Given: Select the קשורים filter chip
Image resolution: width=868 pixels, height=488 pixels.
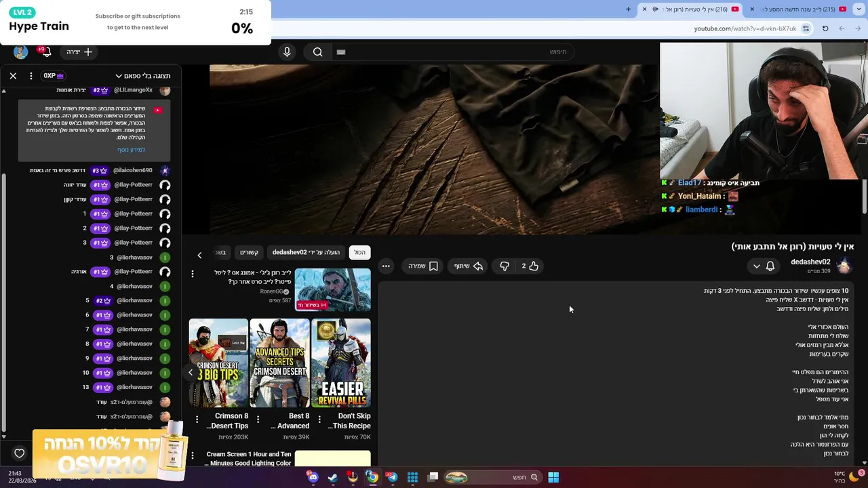Looking at the screenshot, I should pyautogui.click(x=249, y=252).
